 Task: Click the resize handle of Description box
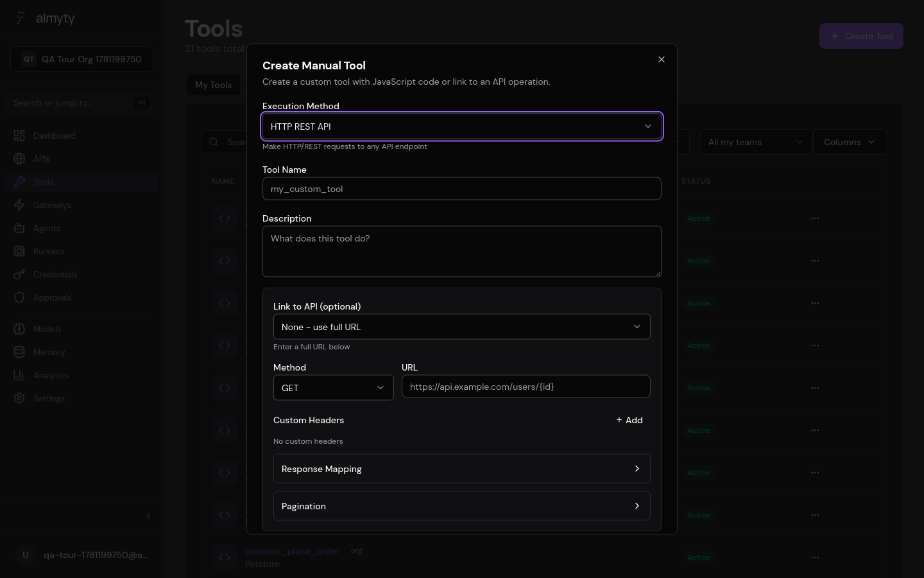tap(658, 274)
